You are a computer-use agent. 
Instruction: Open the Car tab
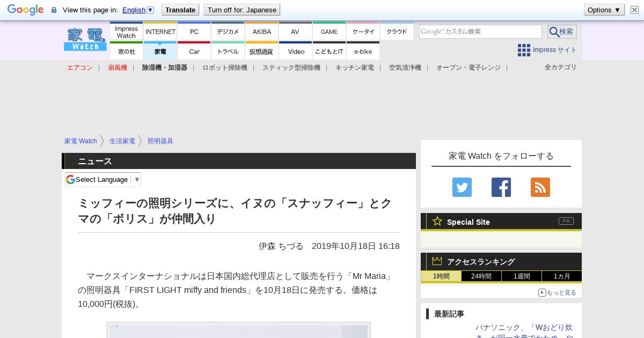194,51
